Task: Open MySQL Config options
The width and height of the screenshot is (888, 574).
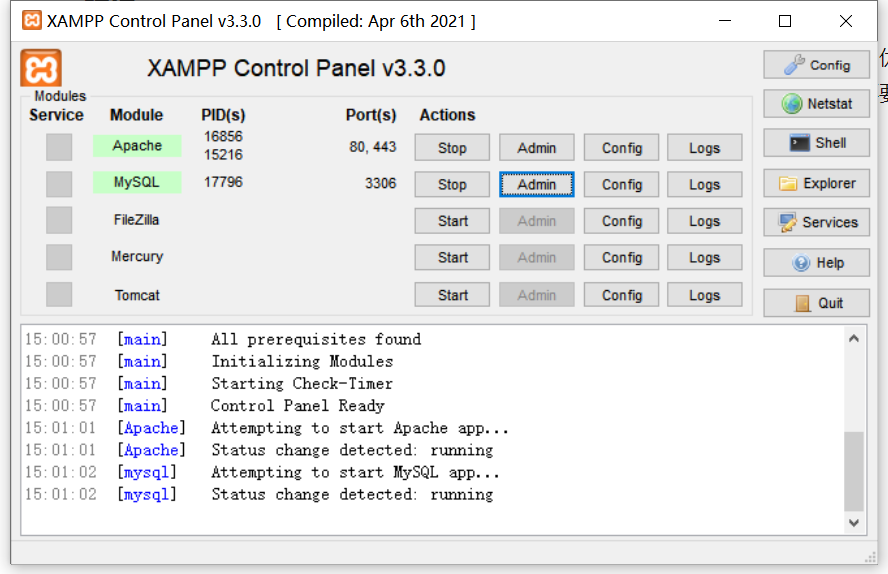Action: (x=621, y=185)
